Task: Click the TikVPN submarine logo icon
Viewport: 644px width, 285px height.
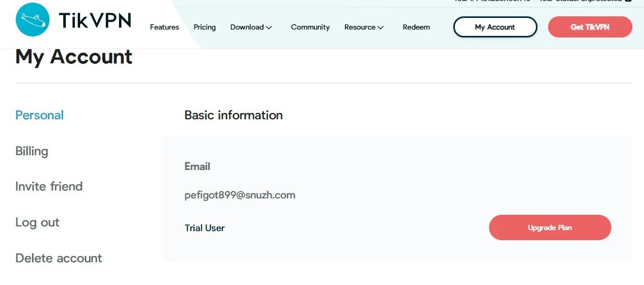Action: coord(33,20)
